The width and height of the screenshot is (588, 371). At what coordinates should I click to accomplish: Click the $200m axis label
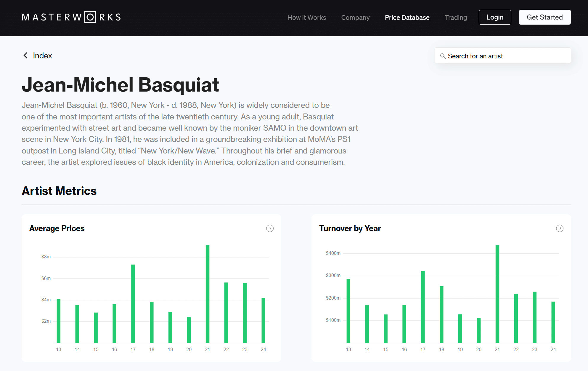(x=333, y=298)
